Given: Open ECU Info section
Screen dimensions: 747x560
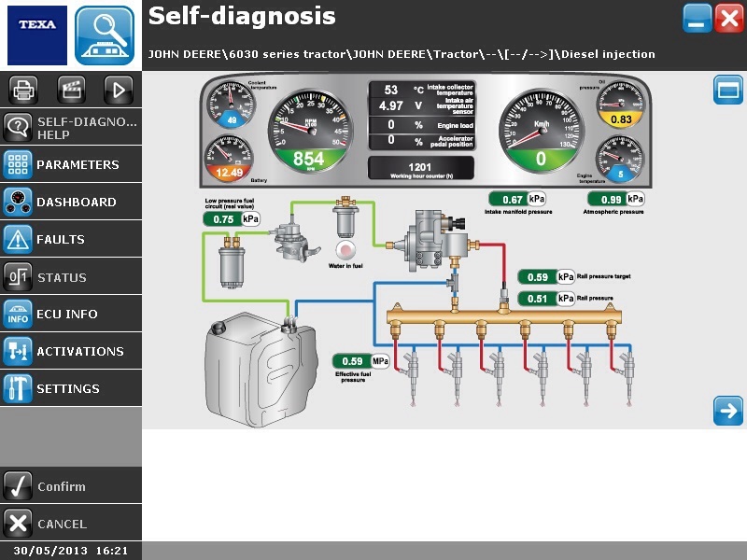Looking at the screenshot, I should point(71,314).
